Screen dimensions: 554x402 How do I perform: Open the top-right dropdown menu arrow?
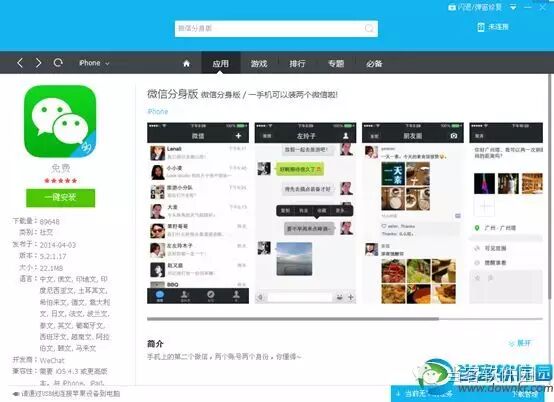pyautogui.click(x=513, y=7)
